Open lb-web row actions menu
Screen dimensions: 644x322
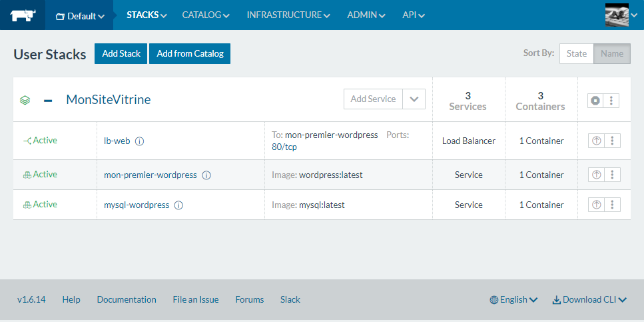612,141
